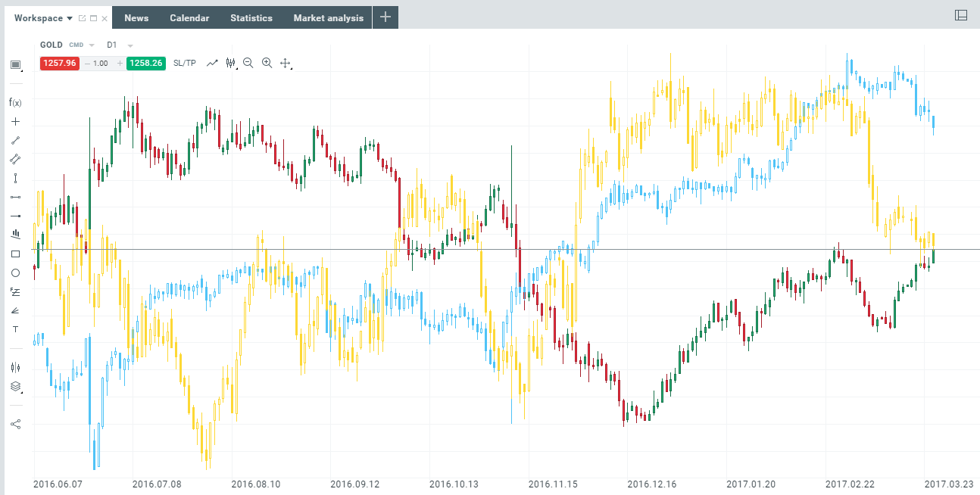Click the green buy price 1258.26

pyautogui.click(x=146, y=64)
